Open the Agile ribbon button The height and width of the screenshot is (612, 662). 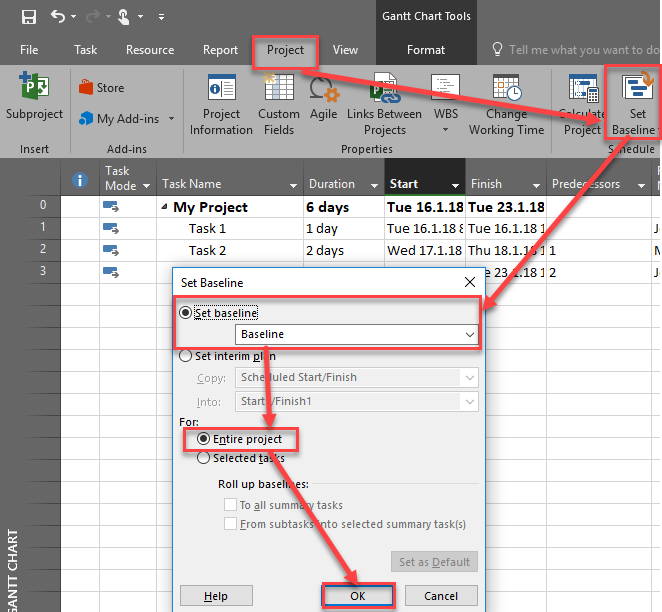tap(323, 93)
